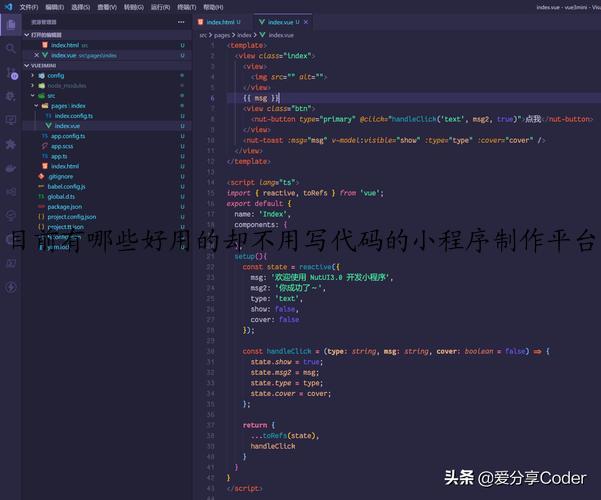Click the nut-toast tag on line 10

tap(263, 140)
